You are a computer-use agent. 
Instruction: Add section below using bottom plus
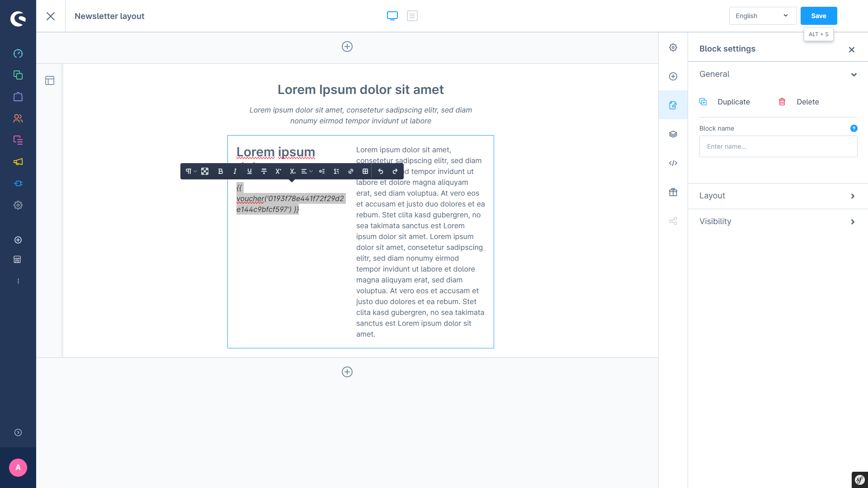click(x=347, y=372)
